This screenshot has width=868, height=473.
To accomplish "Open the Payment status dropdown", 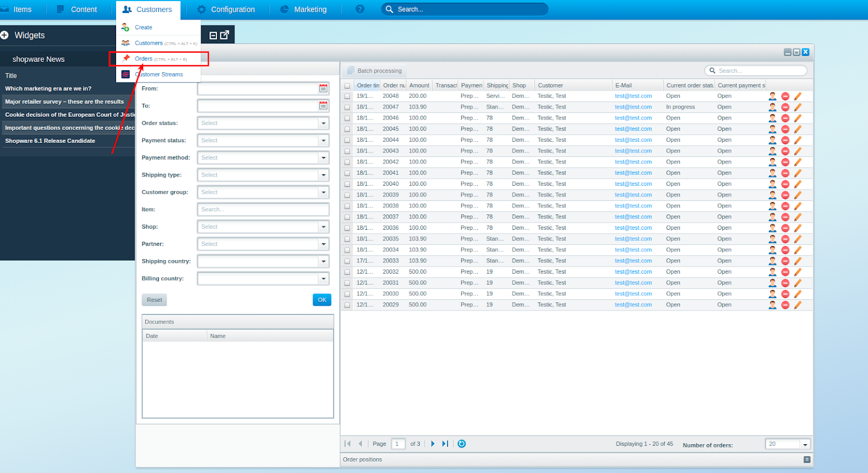I will point(323,141).
